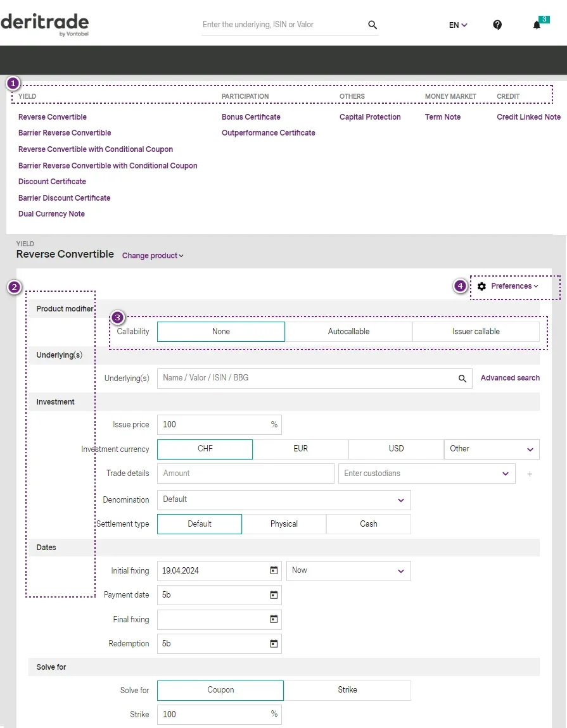This screenshot has width=567, height=728.
Task: Select Barrier Discount Certificate
Action: click(x=64, y=198)
